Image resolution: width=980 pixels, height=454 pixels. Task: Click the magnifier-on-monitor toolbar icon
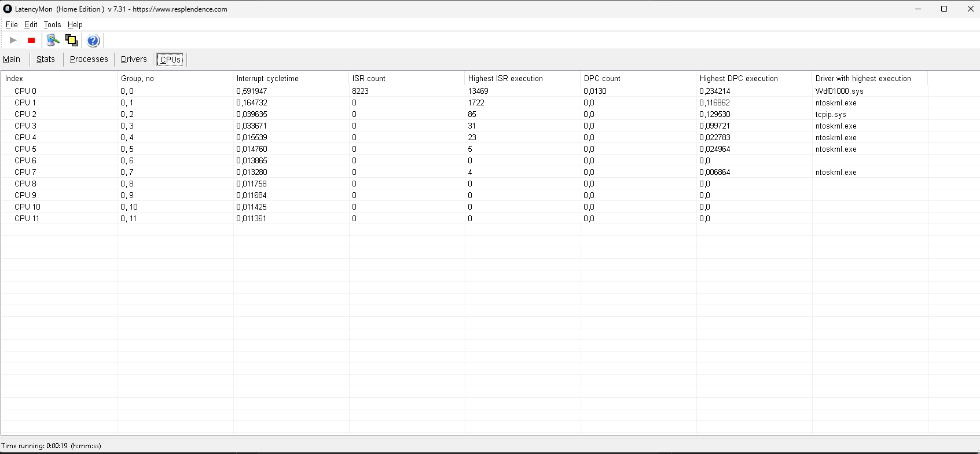[53, 41]
